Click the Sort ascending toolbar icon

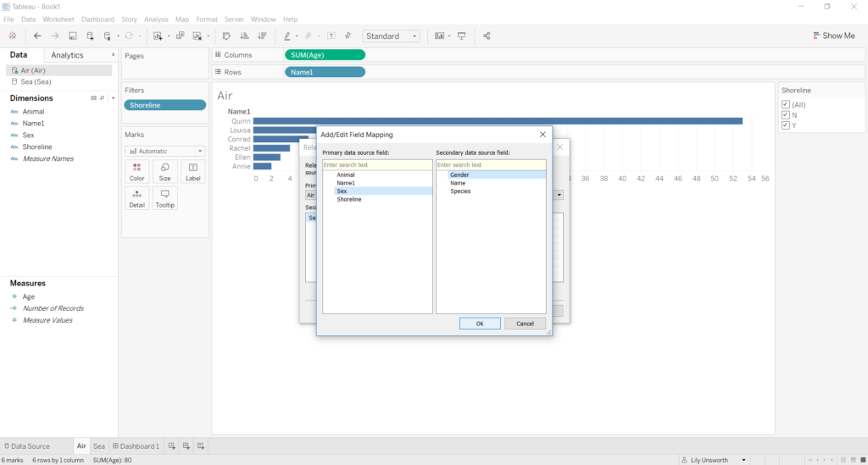(x=244, y=36)
